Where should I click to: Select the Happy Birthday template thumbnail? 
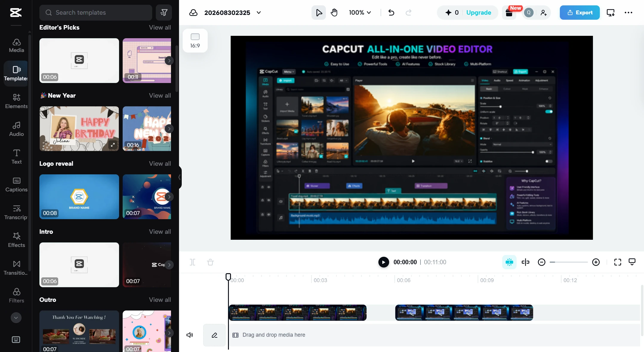[x=79, y=129]
